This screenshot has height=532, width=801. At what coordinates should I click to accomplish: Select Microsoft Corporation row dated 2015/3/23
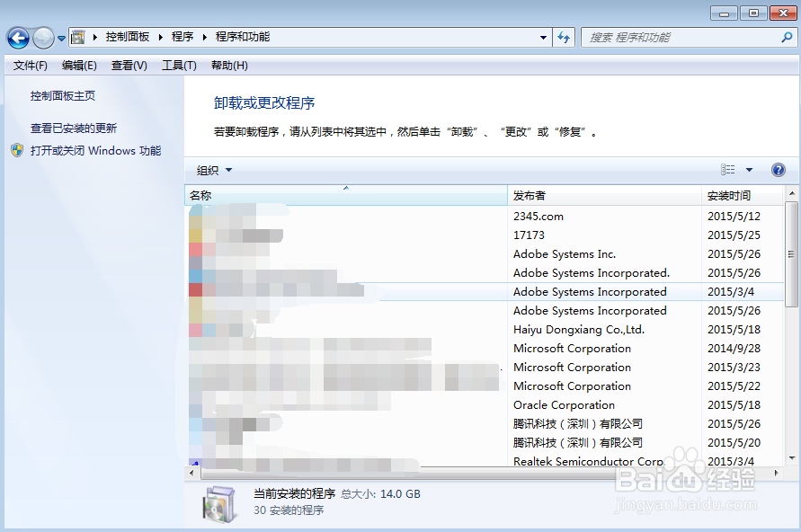click(484, 368)
